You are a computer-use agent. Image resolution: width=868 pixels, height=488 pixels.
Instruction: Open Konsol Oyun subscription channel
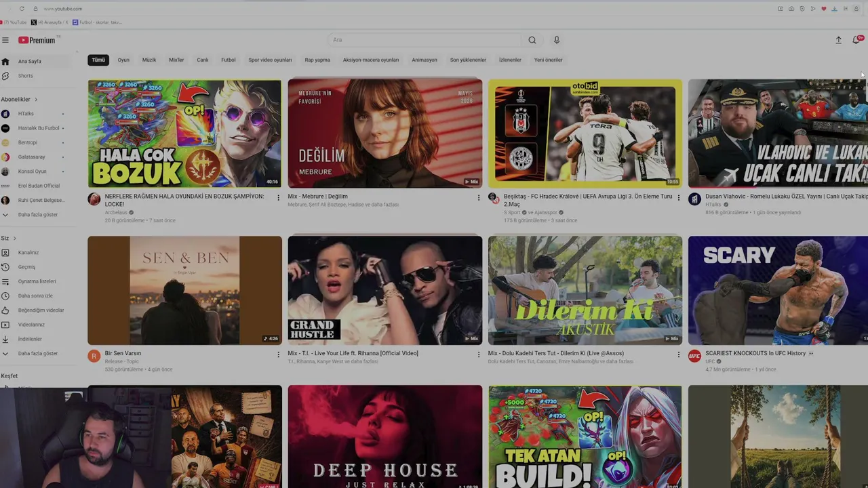pos(35,171)
